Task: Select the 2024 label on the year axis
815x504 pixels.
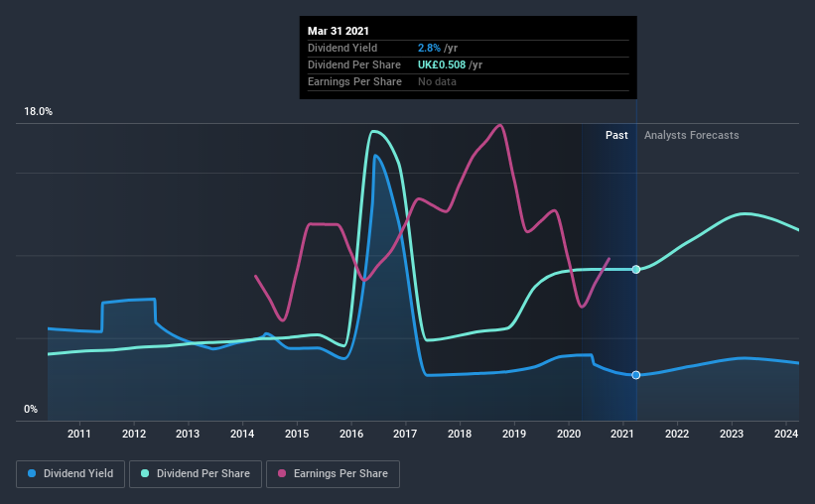Action: tap(786, 434)
